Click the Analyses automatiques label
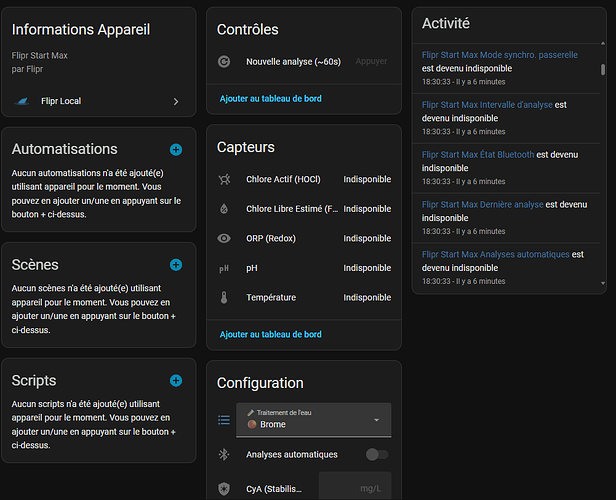 pyautogui.click(x=292, y=454)
